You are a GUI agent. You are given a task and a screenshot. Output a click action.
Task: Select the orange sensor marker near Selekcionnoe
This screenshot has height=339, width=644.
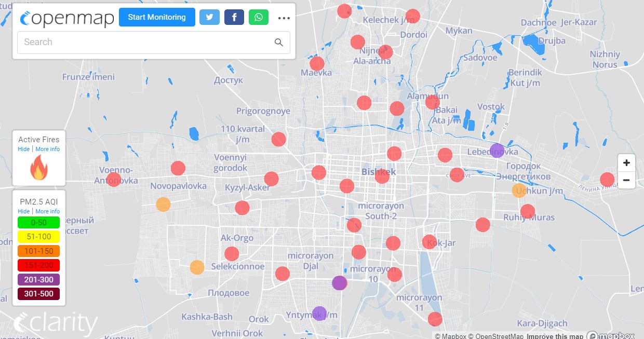coord(197,267)
